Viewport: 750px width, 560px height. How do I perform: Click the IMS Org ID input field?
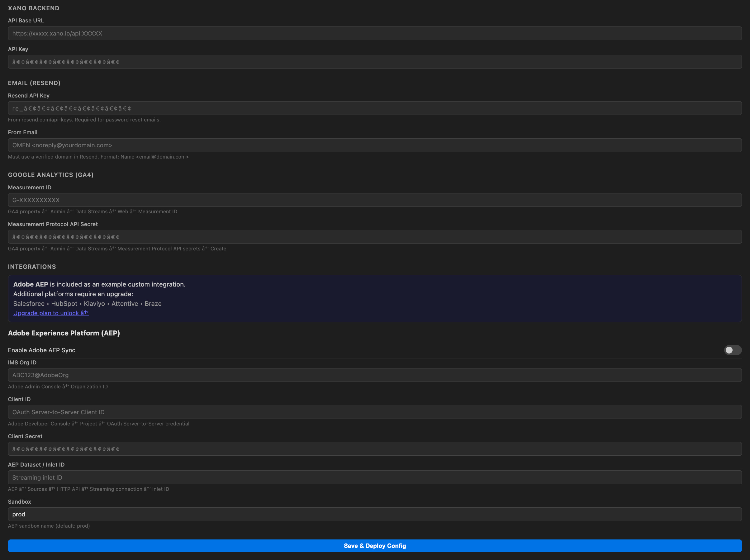(375, 375)
